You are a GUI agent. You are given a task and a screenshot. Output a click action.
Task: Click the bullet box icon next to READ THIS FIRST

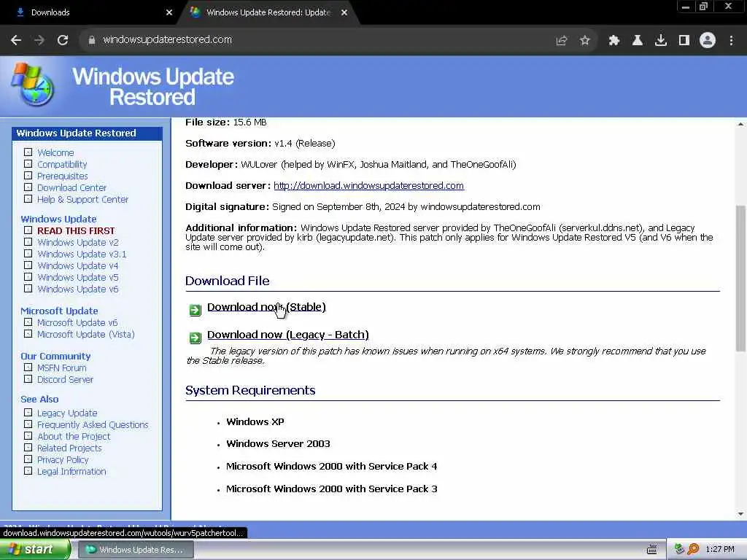coord(28,230)
